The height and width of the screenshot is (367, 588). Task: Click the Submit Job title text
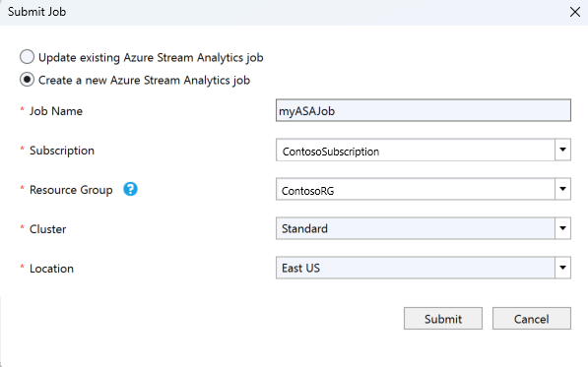[36, 12]
